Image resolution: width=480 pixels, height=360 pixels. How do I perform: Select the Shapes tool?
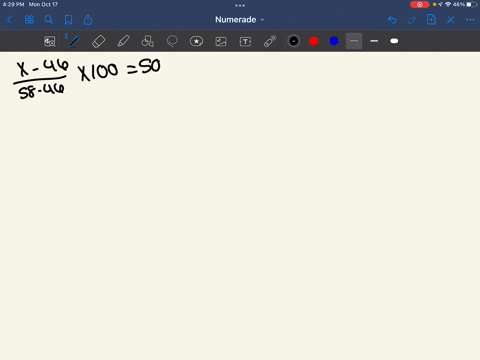147,41
